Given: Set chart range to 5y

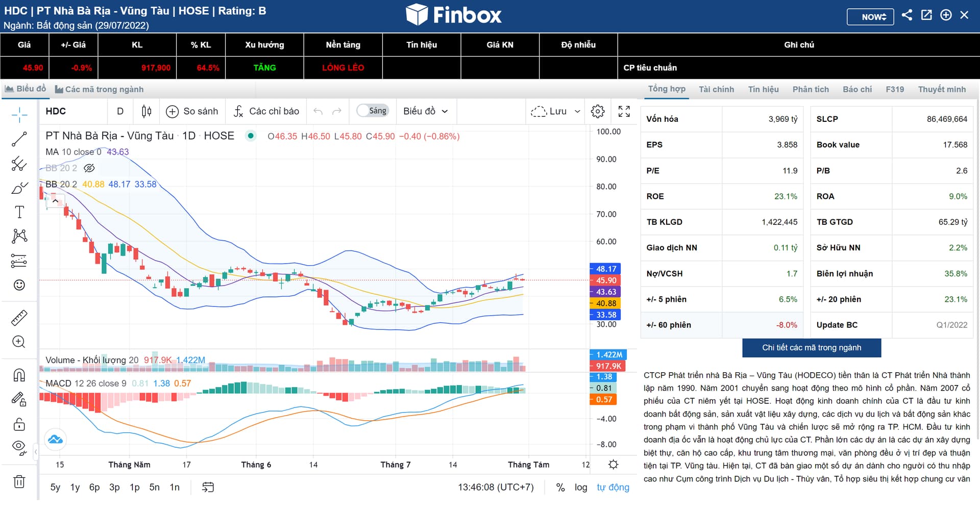Looking at the screenshot, I should tap(55, 488).
